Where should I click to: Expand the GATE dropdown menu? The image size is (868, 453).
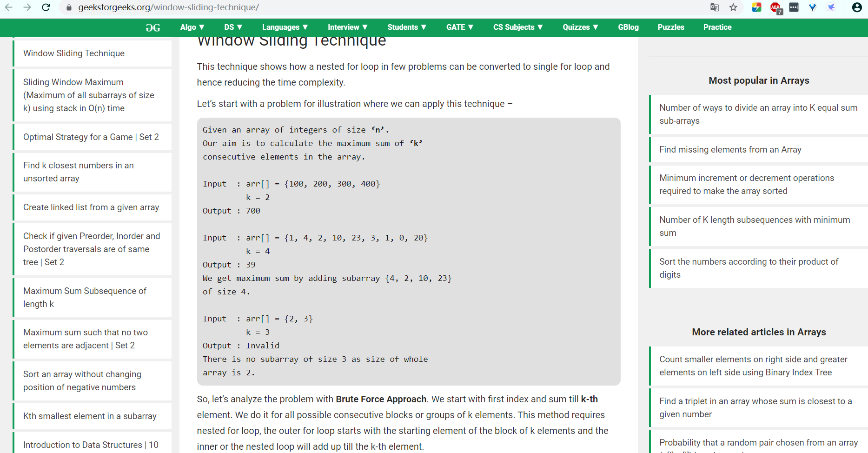coord(460,27)
